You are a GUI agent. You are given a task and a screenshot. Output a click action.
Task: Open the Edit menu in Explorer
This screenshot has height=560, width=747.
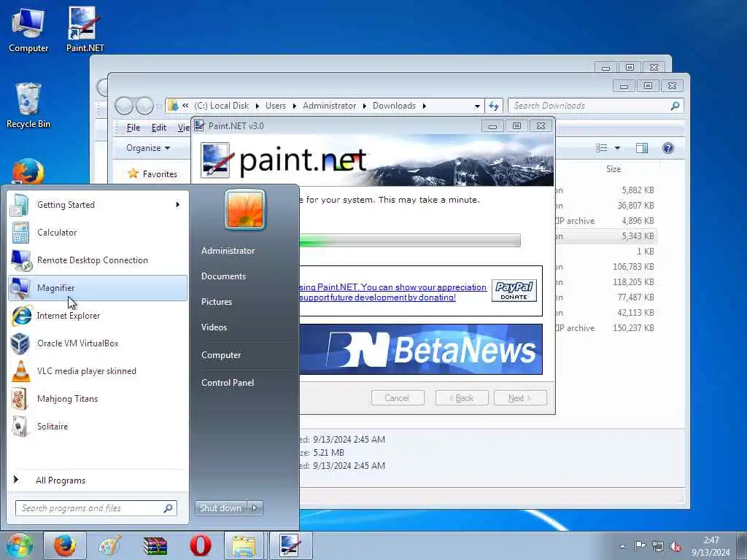pyautogui.click(x=159, y=128)
